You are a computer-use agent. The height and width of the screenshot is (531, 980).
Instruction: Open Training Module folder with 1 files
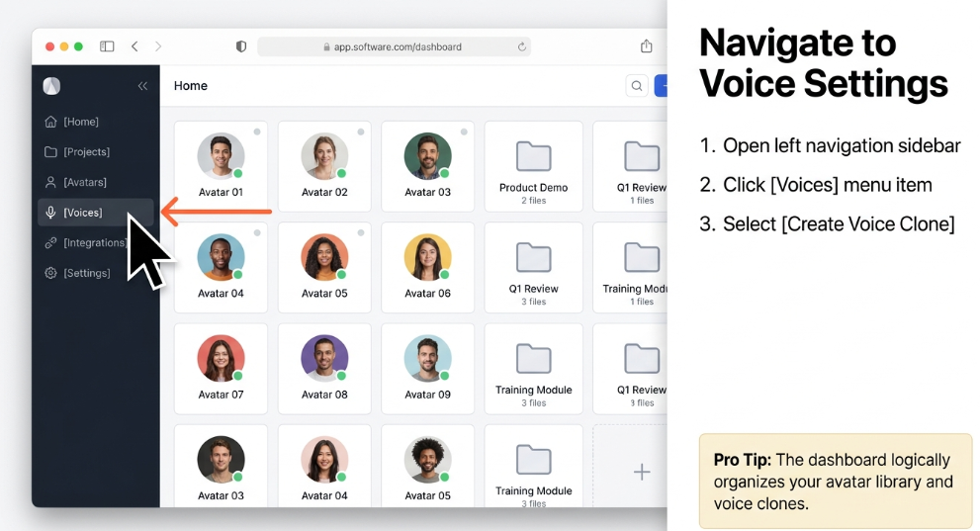[x=630, y=267]
